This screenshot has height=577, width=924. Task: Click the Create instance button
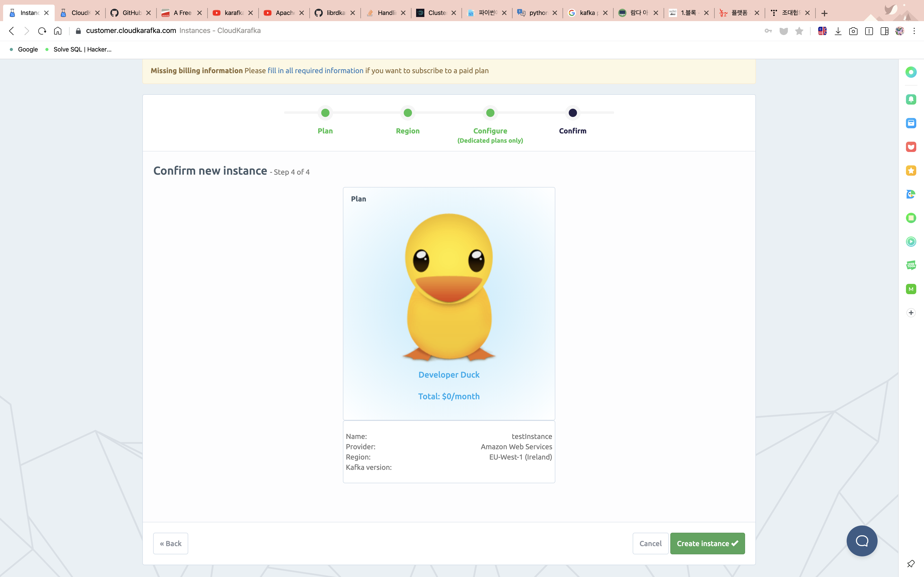click(x=707, y=544)
